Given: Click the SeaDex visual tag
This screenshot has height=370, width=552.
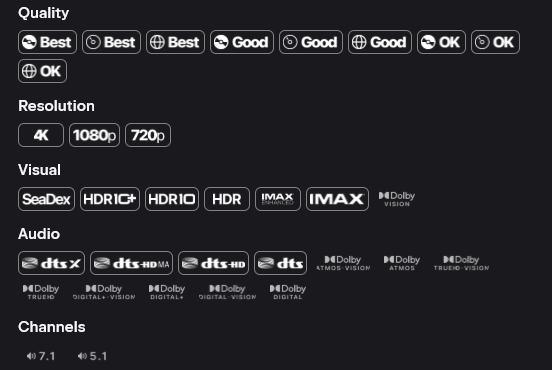Looking at the screenshot, I should pos(46,199).
